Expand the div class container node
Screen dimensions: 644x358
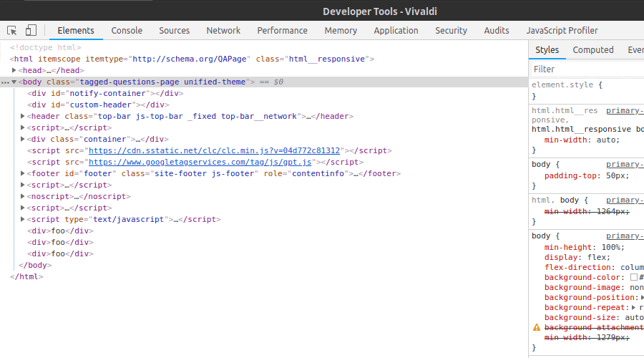tap(23, 139)
